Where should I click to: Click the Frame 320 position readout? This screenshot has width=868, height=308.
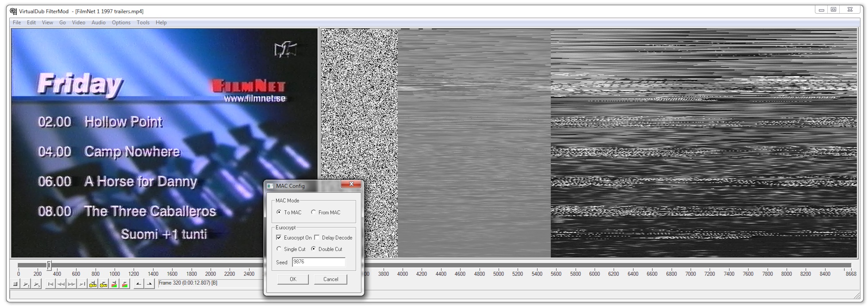pyautogui.click(x=211, y=283)
